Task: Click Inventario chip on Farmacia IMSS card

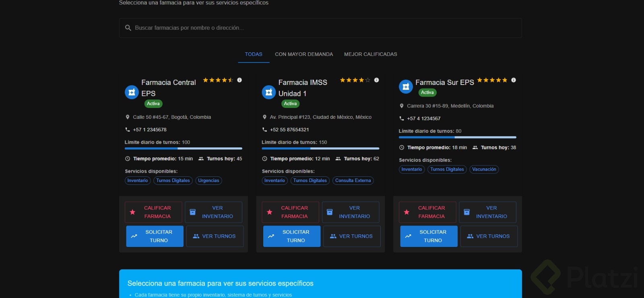Action: 275,180
